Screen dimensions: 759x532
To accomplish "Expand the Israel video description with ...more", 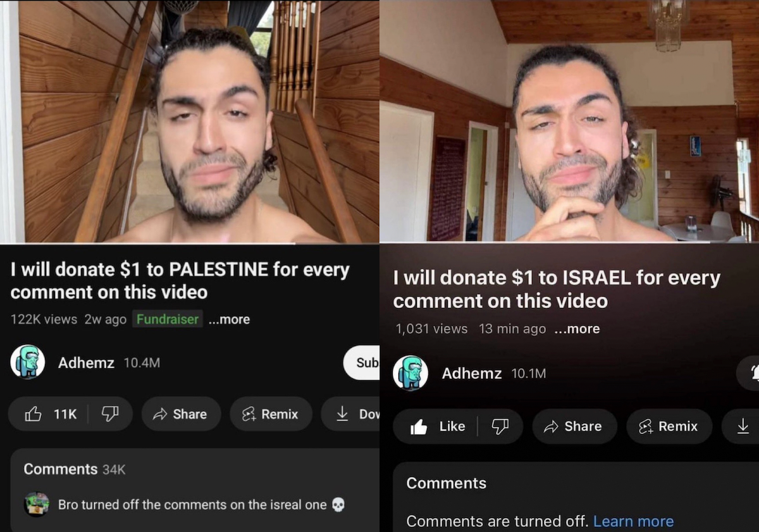I will click(x=576, y=329).
